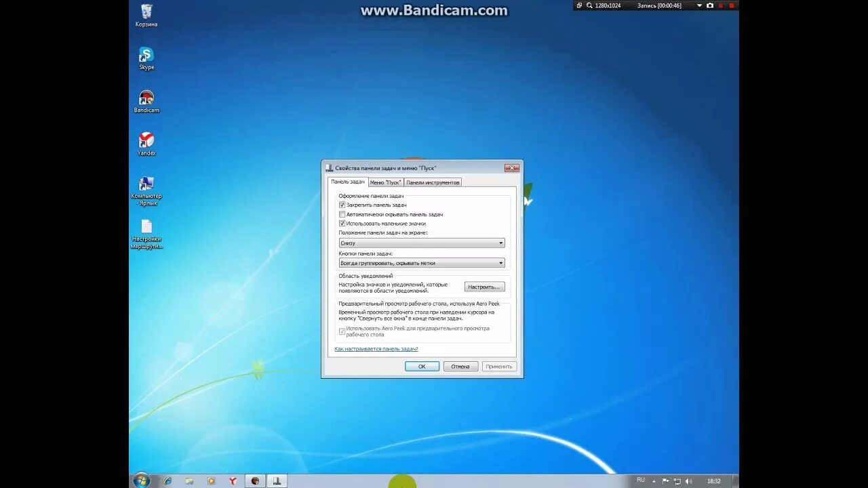Click the Настроить... button
Screen dimensions: 868x488
tap(484, 287)
